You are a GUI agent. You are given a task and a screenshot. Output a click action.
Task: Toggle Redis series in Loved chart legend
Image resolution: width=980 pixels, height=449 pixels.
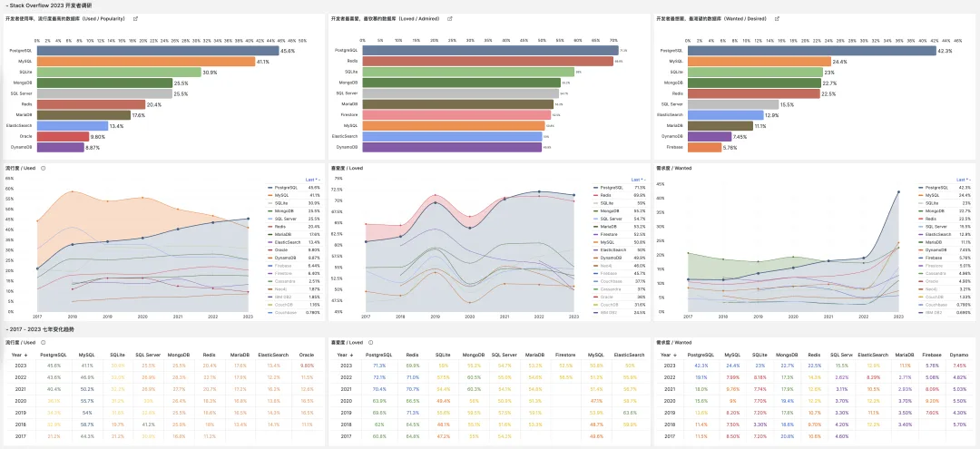point(607,195)
